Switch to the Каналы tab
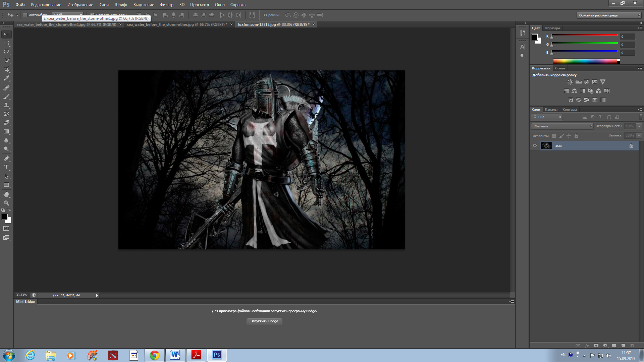This screenshot has width=644, height=362. (x=551, y=110)
